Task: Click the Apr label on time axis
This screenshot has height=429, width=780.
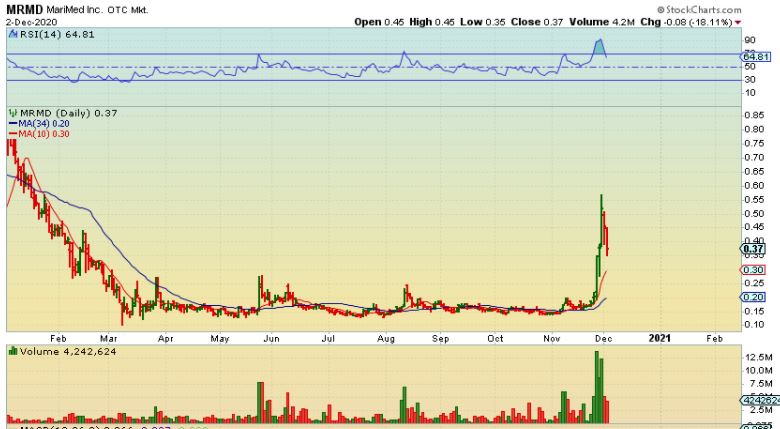Action: coord(166,338)
